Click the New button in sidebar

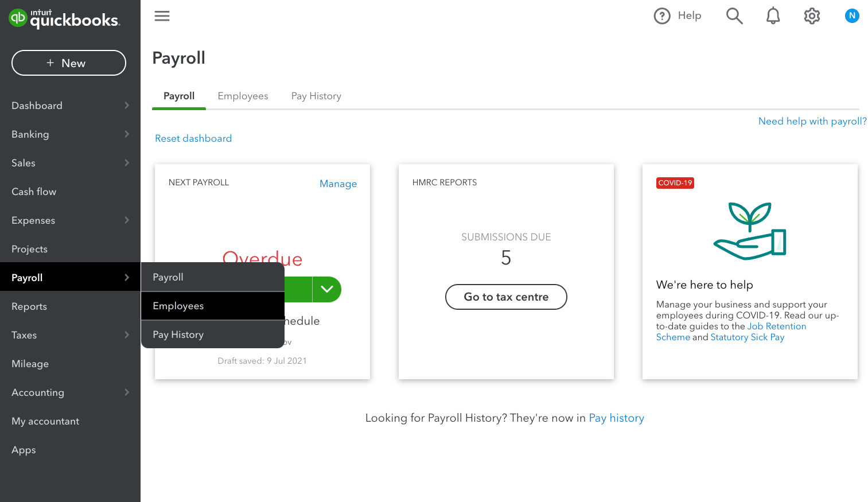[x=69, y=63]
